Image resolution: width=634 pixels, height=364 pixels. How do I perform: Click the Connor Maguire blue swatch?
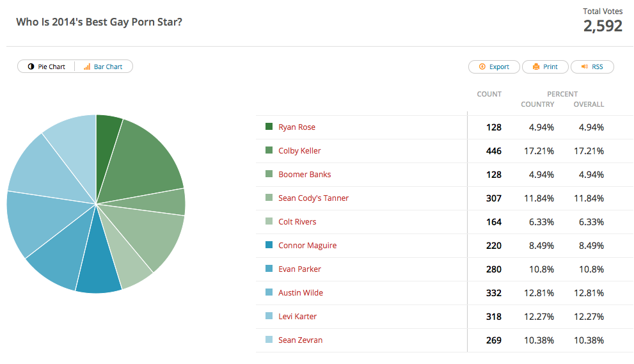269,245
